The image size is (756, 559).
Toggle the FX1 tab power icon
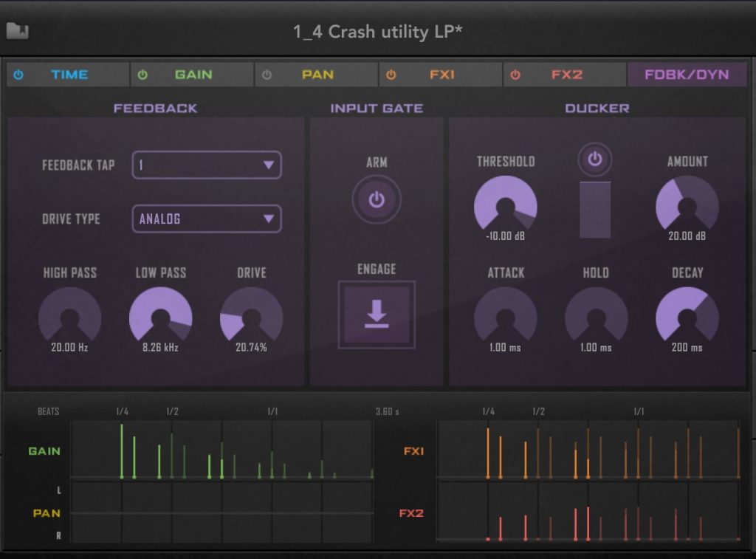391,75
